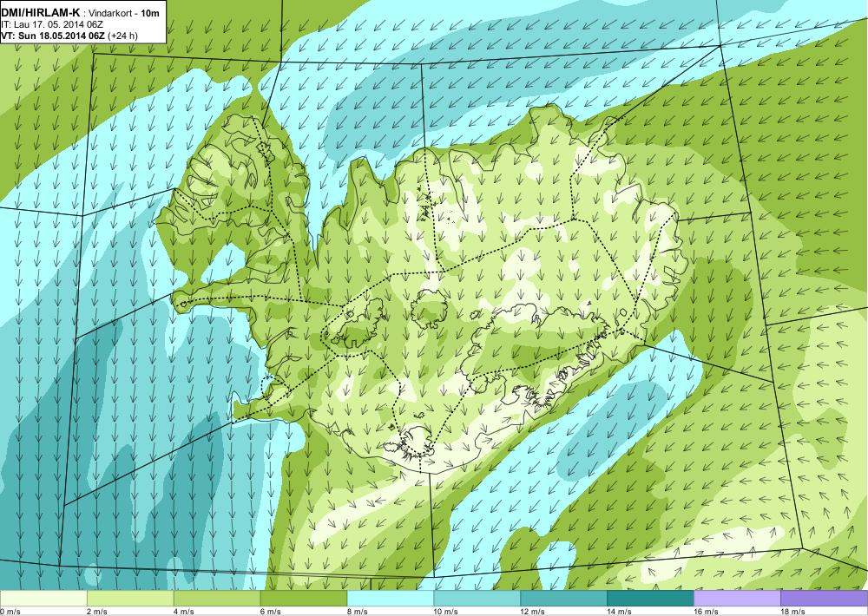Click the '0 m/s' legend label
Screen dimensions: 868x616
click(10, 612)
